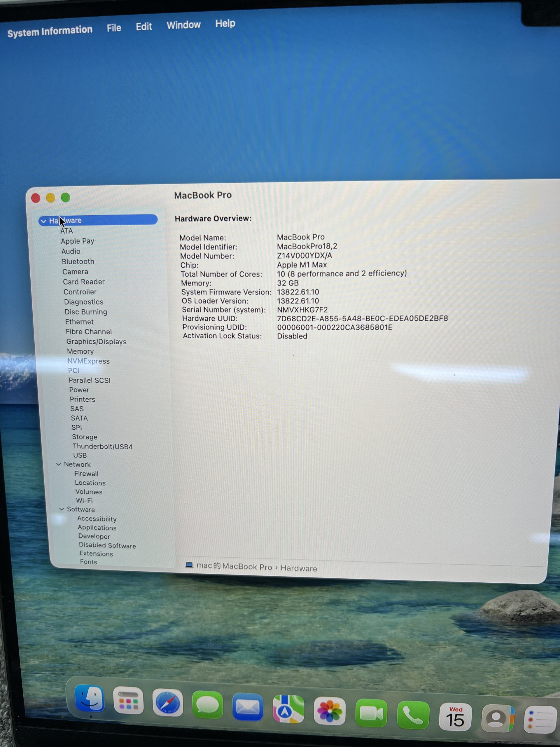
Task: Select Bluetooth in hardware list
Action: tap(78, 262)
